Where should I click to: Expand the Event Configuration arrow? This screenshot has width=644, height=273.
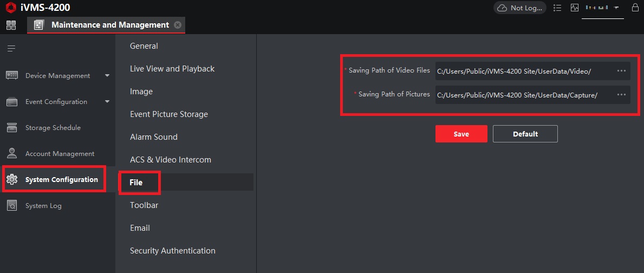pyautogui.click(x=107, y=101)
